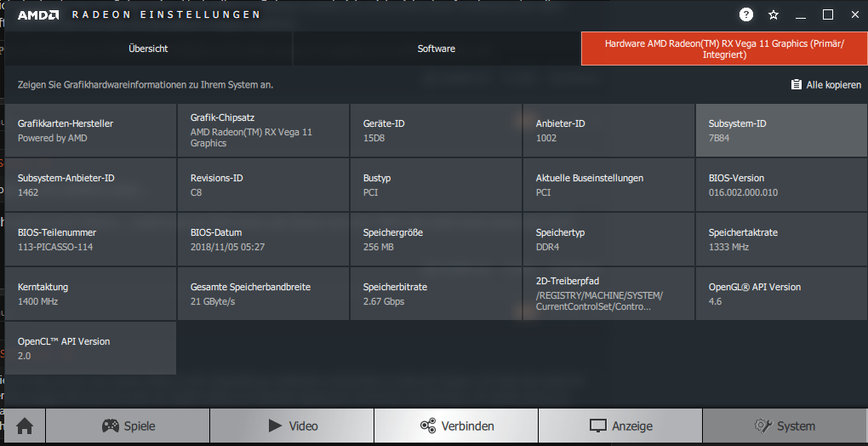The height and width of the screenshot is (446, 868).
Task: Select the Hardware AMD Radeon RX Vega 11 tab
Action: (724, 49)
